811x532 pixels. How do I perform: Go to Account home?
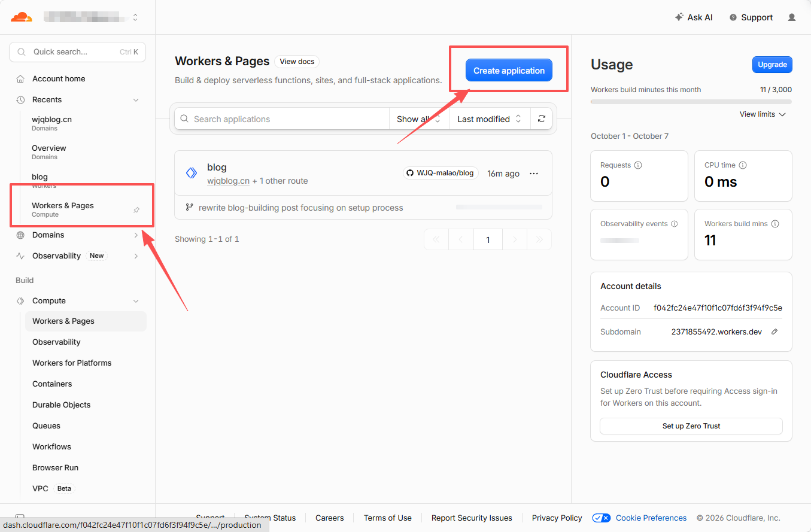pos(59,78)
